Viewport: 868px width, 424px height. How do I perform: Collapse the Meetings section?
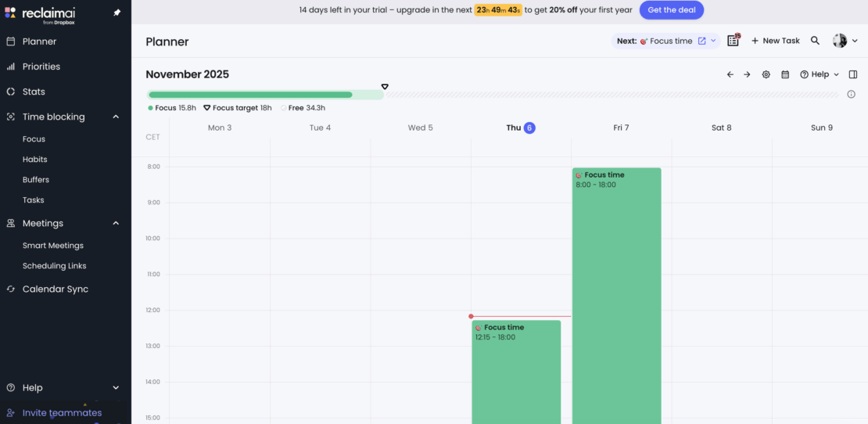click(116, 223)
